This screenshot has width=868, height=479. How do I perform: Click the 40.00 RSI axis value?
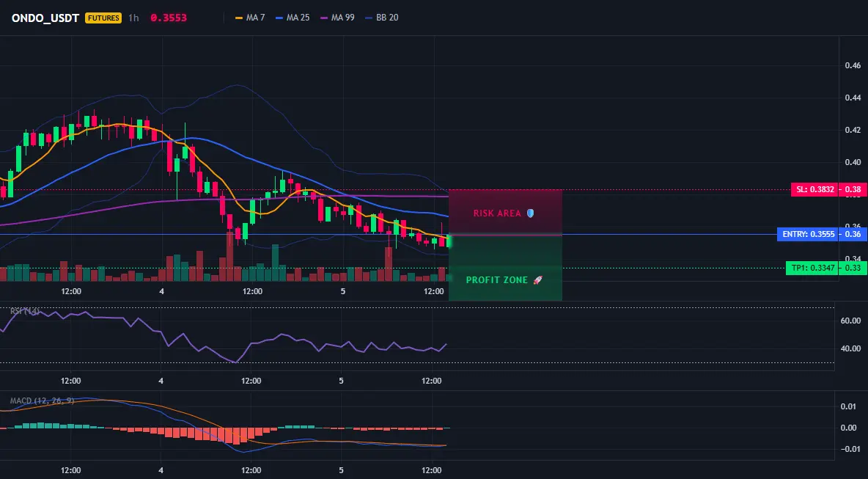(x=851, y=348)
